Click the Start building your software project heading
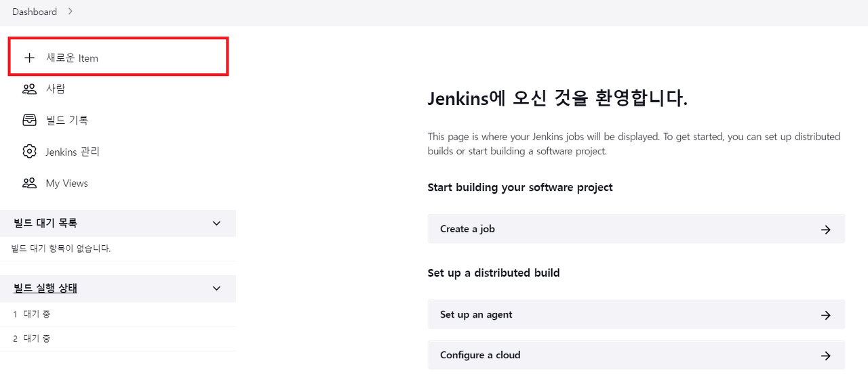This screenshot has width=868, height=384. click(520, 187)
